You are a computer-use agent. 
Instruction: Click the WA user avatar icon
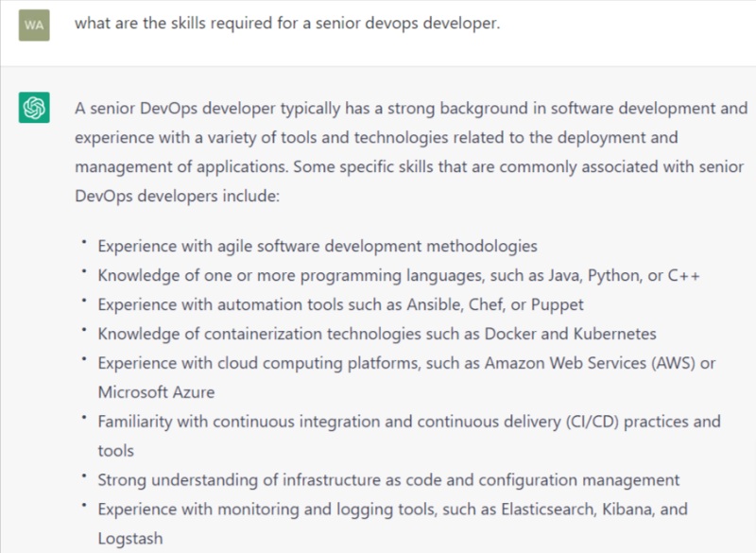(x=34, y=26)
